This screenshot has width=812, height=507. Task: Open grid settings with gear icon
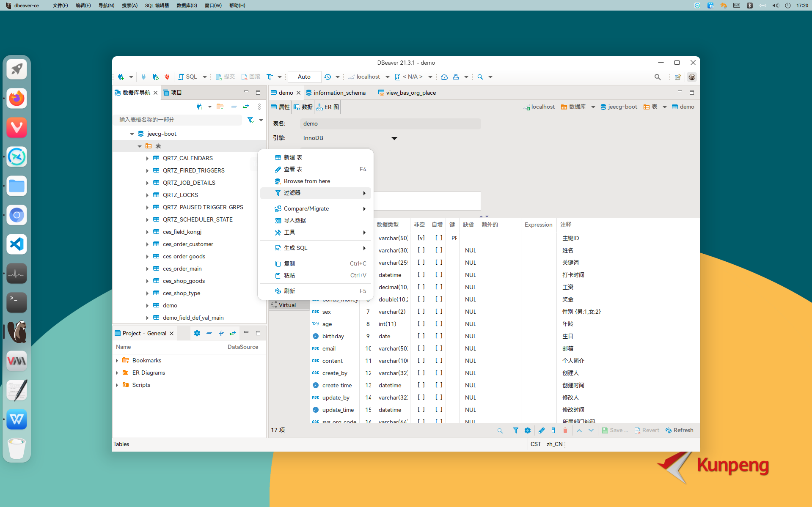coord(527,430)
